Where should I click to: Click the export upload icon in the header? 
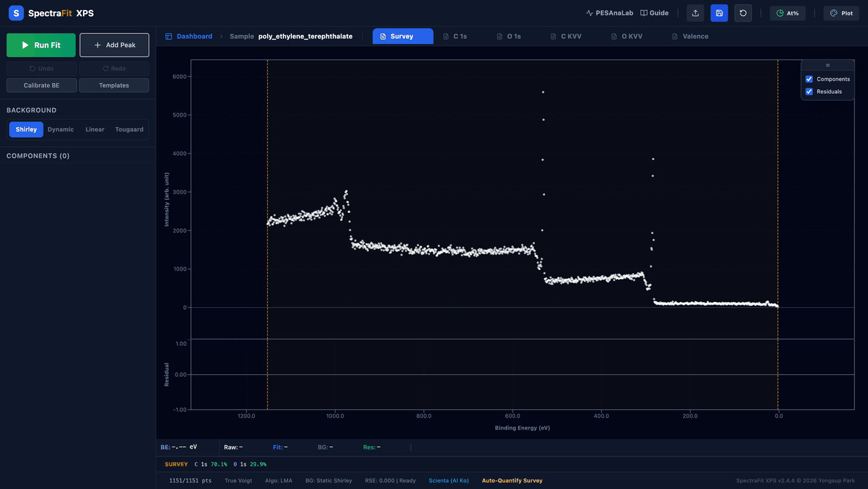pyautogui.click(x=696, y=13)
